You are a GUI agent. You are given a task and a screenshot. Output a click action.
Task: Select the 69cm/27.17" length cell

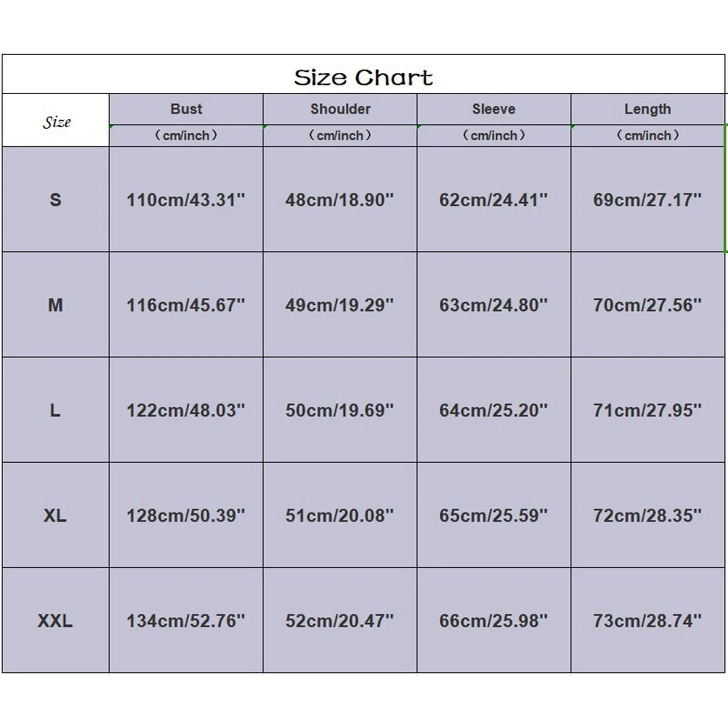(x=647, y=200)
